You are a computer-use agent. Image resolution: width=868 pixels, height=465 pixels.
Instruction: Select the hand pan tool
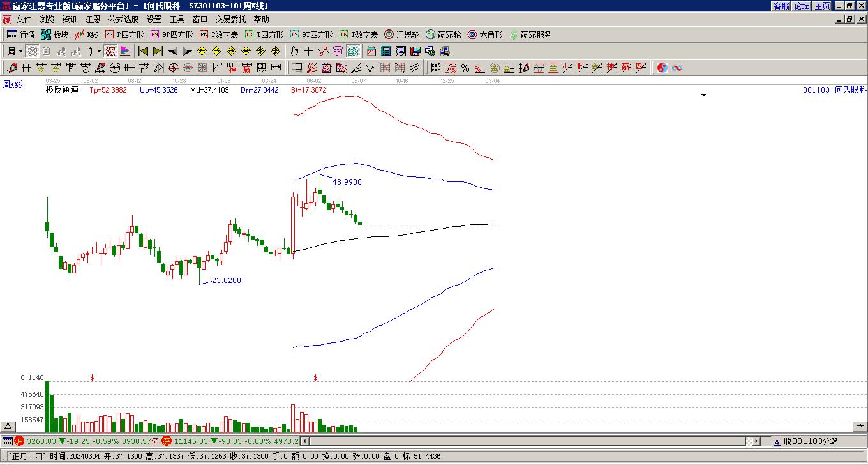(294, 51)
